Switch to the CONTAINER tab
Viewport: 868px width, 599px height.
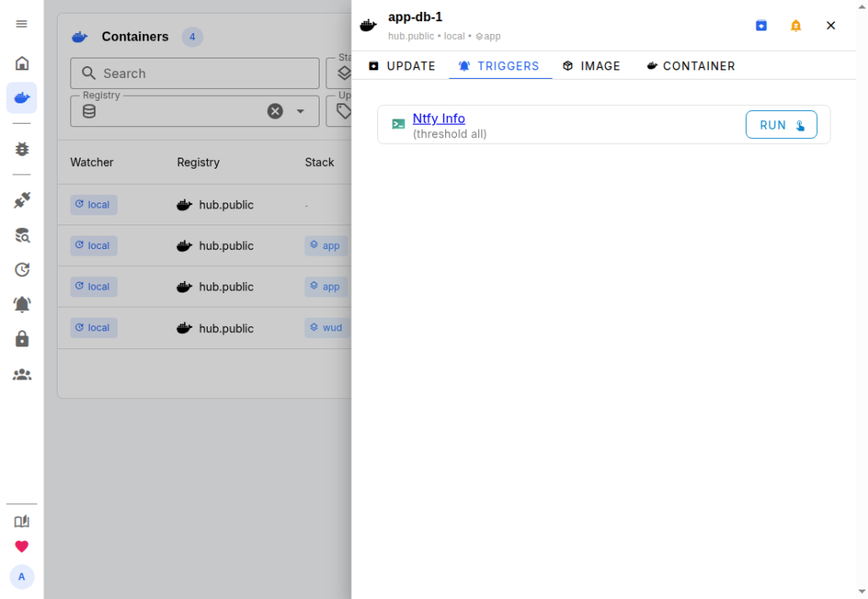coord(691,66)
